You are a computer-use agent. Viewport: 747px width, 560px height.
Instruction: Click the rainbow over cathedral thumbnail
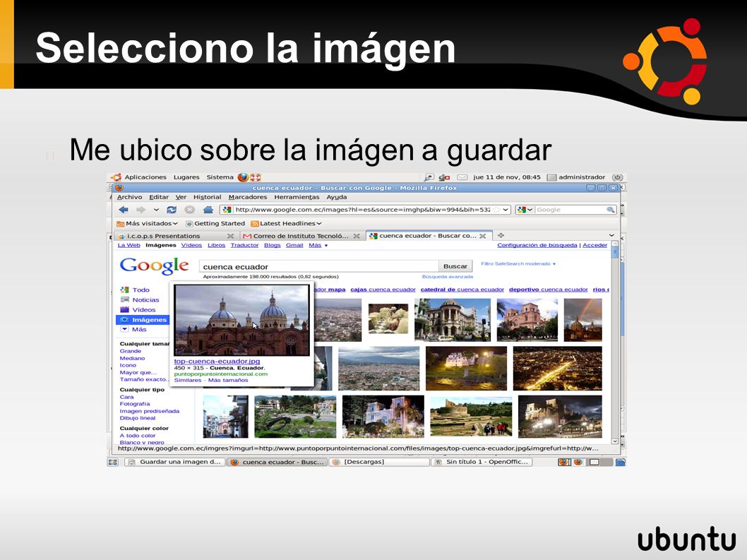click(x=582, y=320)
